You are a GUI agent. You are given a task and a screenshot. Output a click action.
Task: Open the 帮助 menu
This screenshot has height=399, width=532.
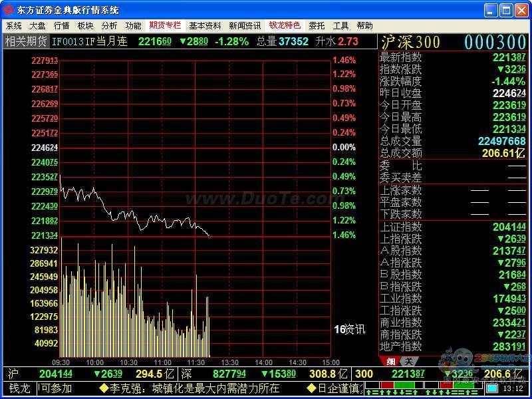(x=364, y=26)
